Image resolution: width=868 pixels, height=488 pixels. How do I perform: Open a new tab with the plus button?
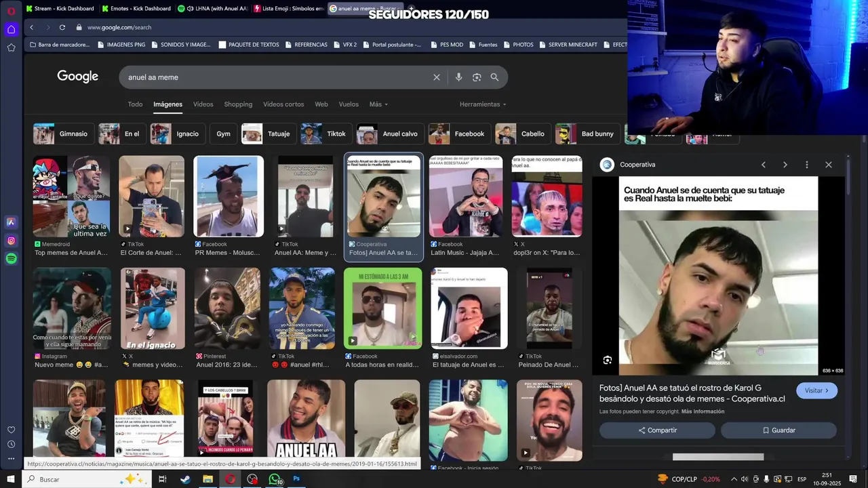(x=411, y=8)
